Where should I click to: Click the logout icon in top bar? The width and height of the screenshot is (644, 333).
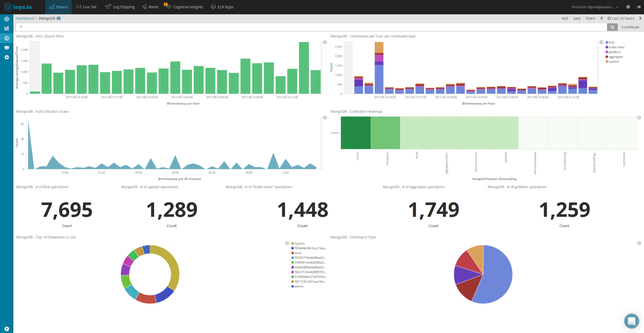639,7
